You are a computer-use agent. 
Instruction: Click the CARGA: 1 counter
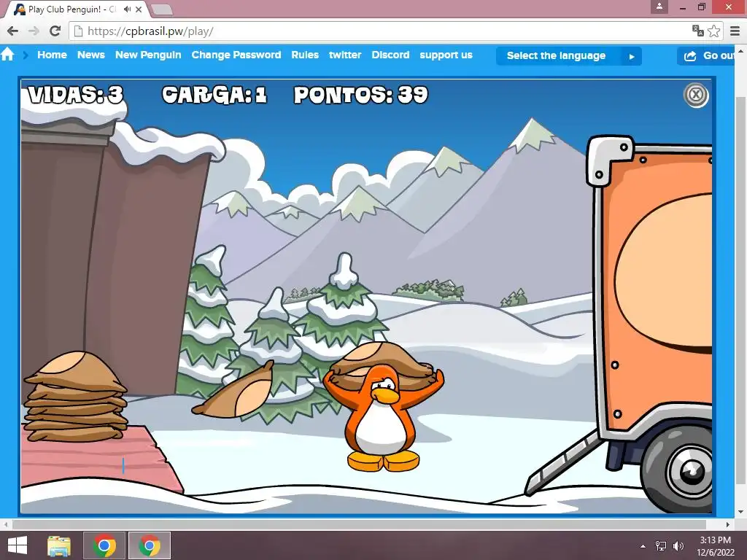(214, 94)
